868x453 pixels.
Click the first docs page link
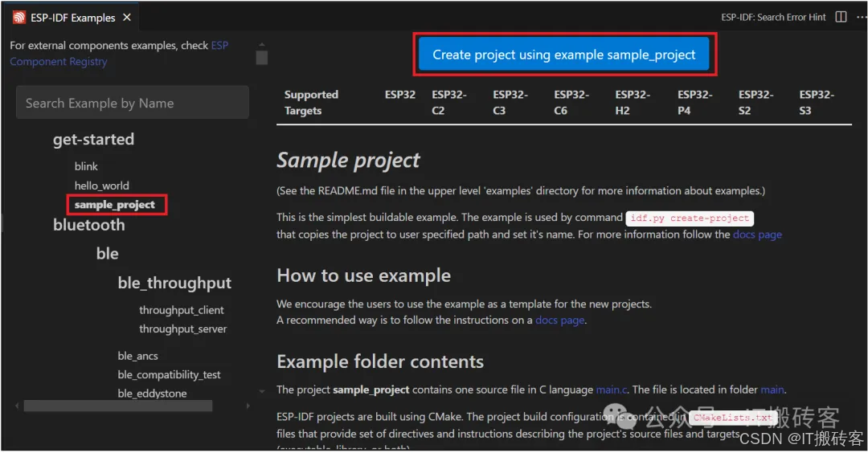pos(757,234)
